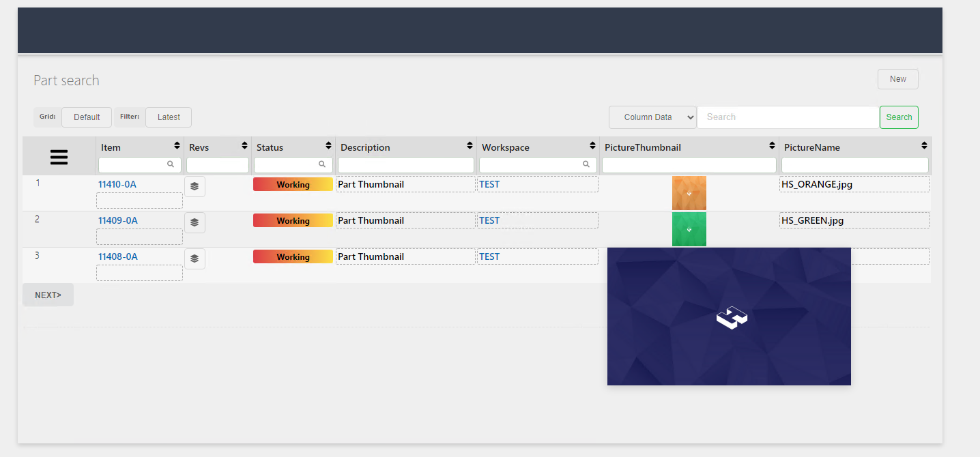
Task: Click magnifier icon in Item filter box
Action: coord(171,164)
